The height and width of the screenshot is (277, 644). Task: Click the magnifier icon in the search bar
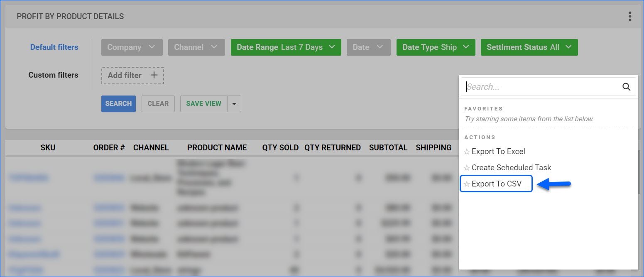[626, 87]
